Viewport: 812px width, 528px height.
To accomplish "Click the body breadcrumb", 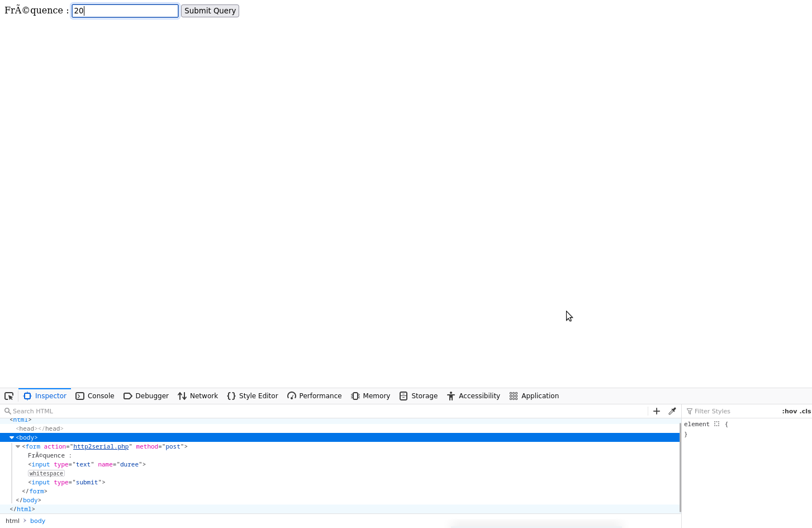I will [37, 521].
